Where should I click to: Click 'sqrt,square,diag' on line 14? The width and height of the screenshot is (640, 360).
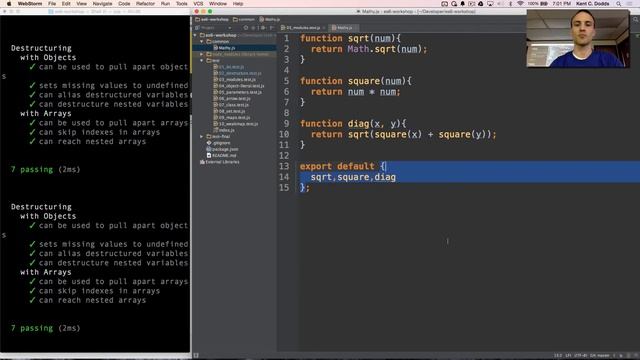[353, 177]
